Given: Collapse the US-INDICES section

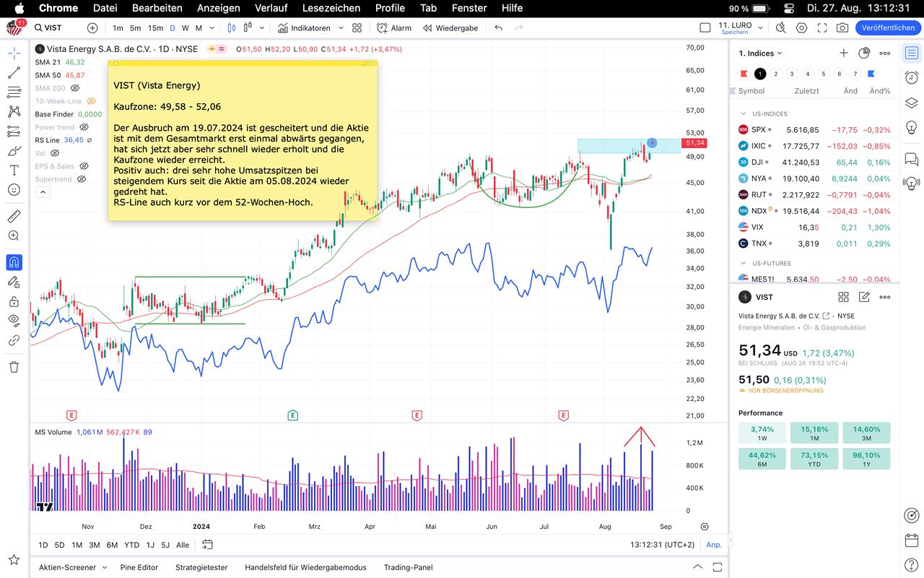Looking at the screenshot, I should (743, 114).
